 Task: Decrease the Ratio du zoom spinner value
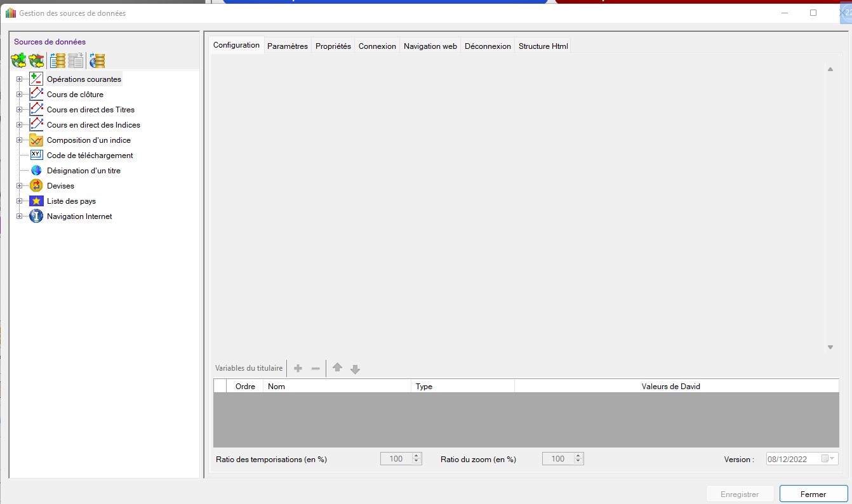(x=578, y=461)
